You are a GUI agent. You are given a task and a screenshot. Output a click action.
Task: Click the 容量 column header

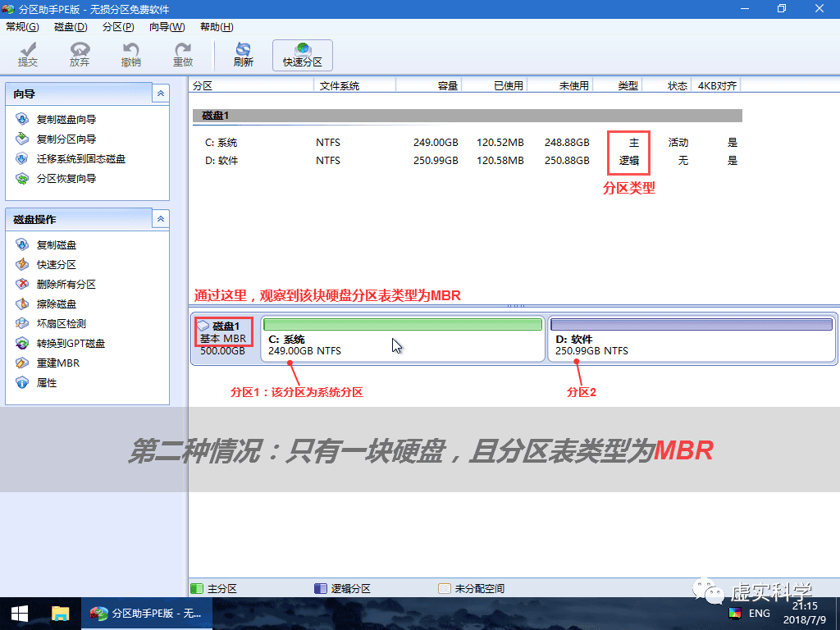[x=428, y=85]
